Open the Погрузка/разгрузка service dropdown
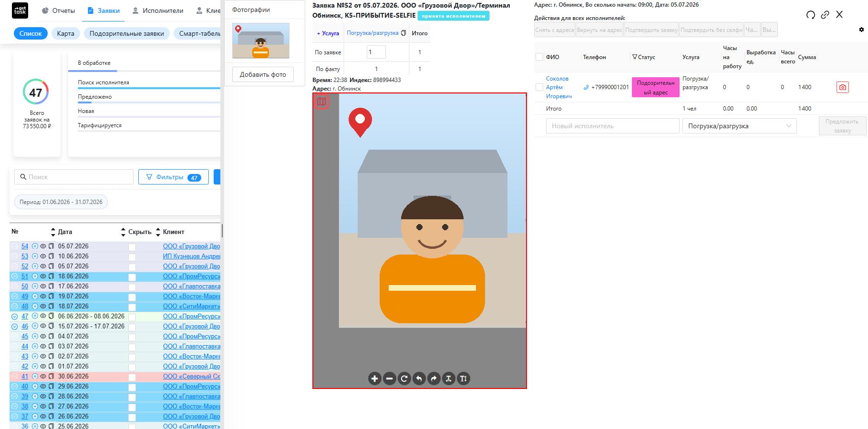868x429 pixels. pos(740,126)
